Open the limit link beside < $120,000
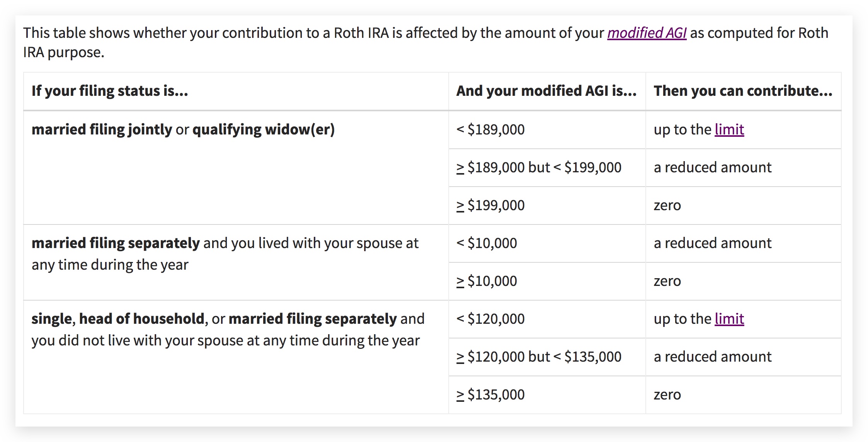Screen dimensions: 868x442 coord(729,319)
